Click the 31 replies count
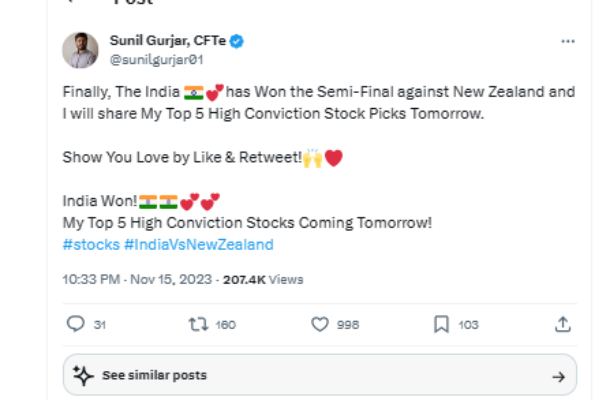Image resolution: width=600 pixels, height=400 pixels. 100,324
